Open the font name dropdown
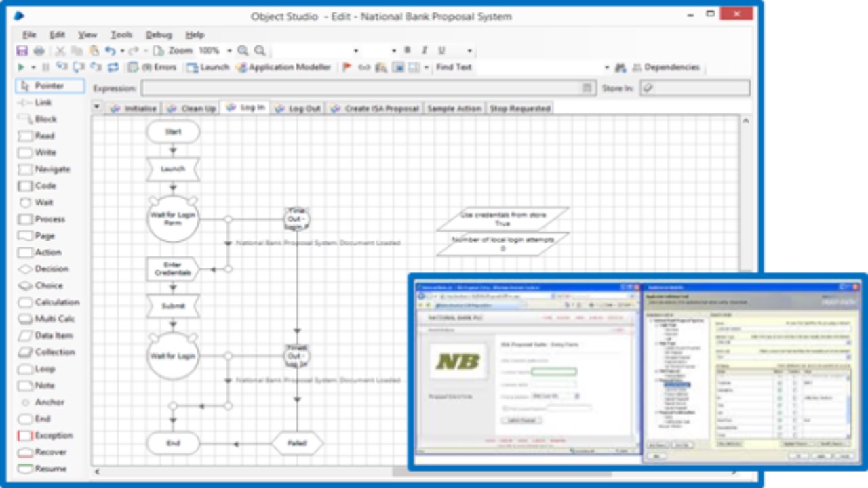This screenshot has width=868, height=488. click(x=356, y=51)
